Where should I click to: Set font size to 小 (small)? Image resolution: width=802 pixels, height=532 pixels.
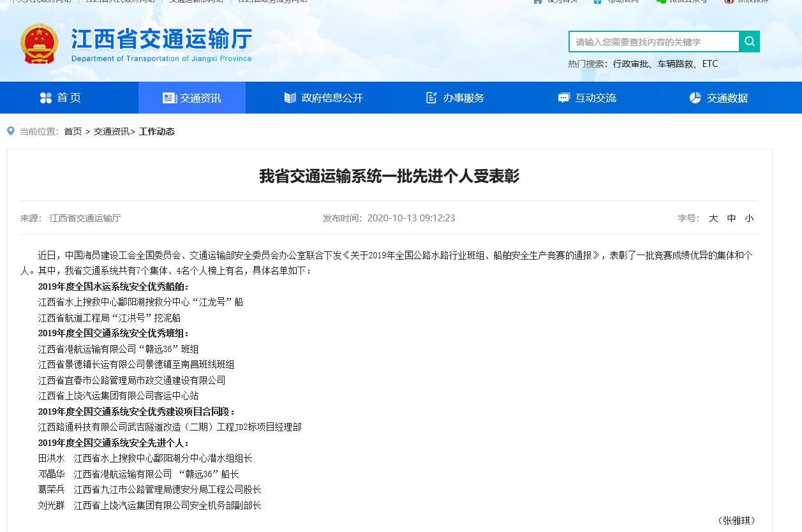749,218
